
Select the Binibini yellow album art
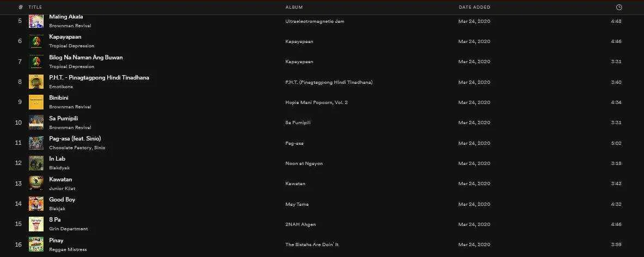click(x=36, y=102)
